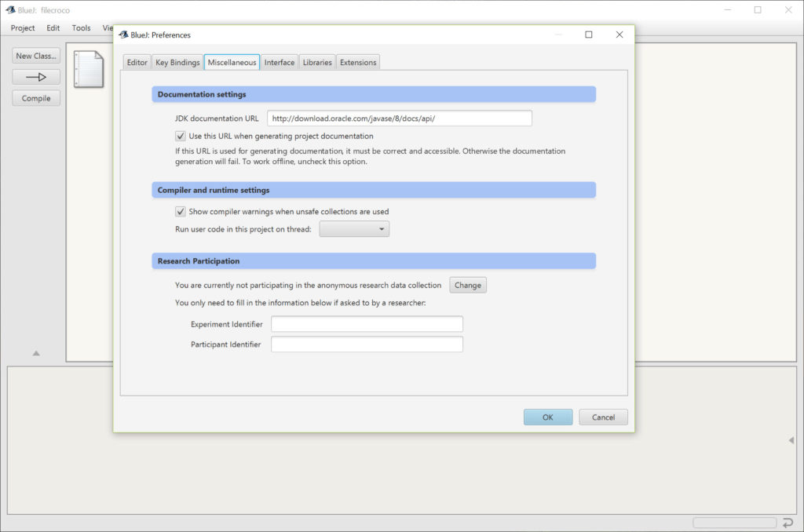The width and height of the screenshot is (804, 532).
Task: Click the progress bar in the status bar
Action: [x=735, y=523]
